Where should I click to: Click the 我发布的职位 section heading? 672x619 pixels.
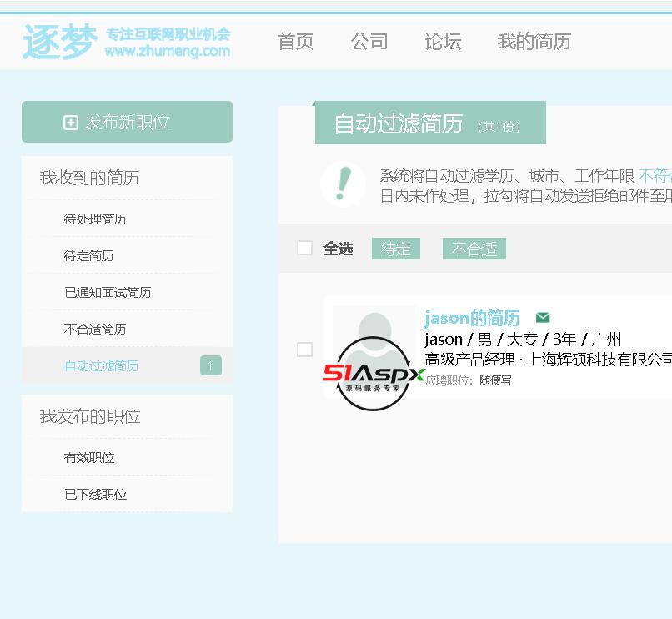[89, 416]
